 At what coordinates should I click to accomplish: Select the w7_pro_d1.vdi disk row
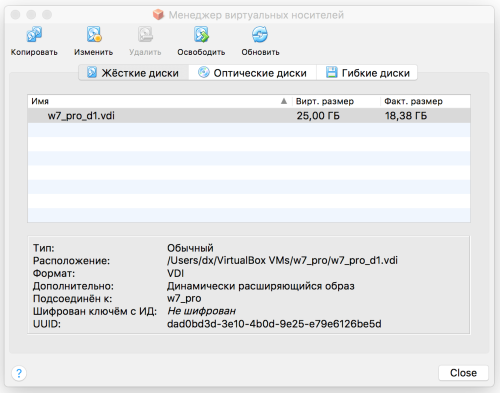(x=249, y=116)
